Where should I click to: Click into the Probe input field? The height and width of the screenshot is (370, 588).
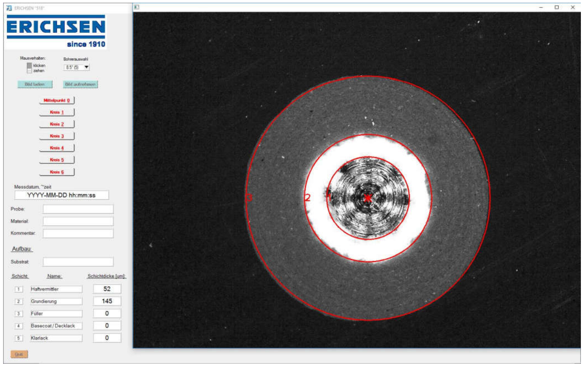point(78,209)
